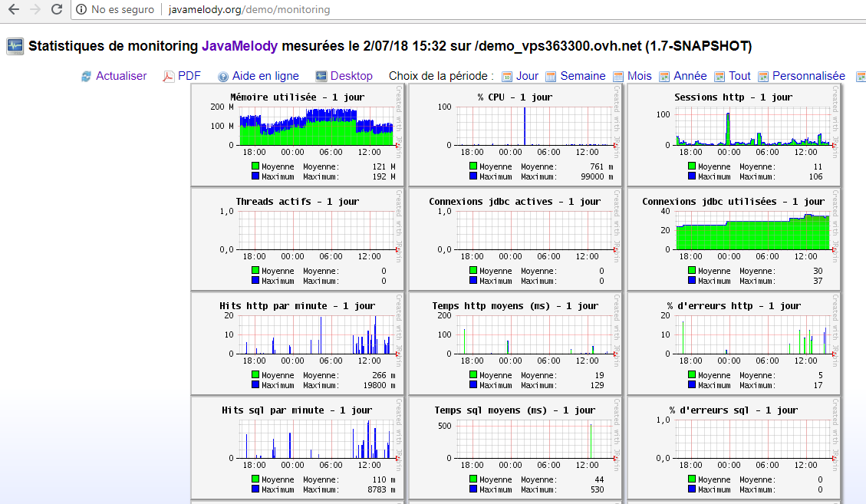Go back with browser back arrow
The height and width of the screenshot is (504, 866).
click(13, 10)
